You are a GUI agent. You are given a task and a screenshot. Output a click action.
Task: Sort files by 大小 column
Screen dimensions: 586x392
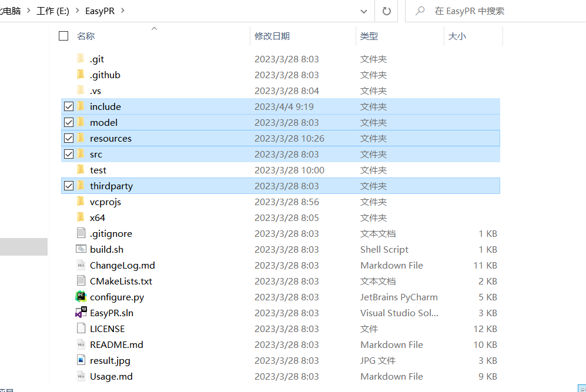tap(457, 36)
